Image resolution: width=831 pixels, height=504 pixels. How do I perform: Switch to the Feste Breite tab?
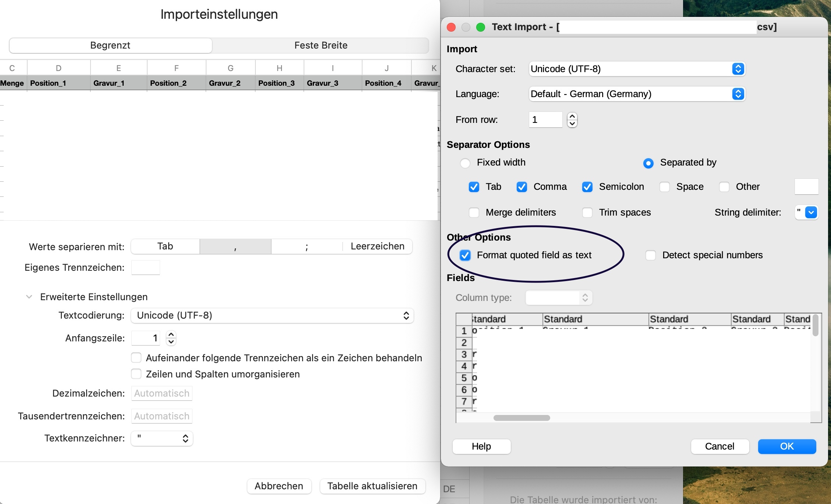[x=321, y=45]
